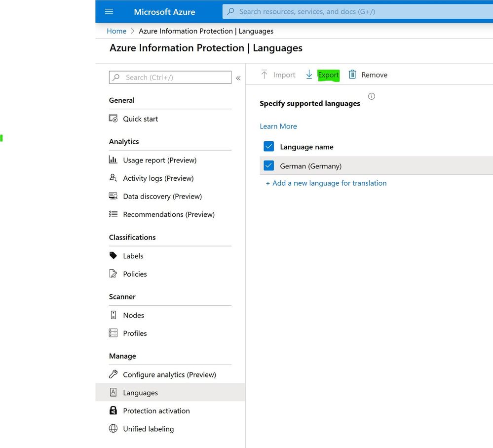Screen dimensions: 493x448
Task: Click the info icon beside Specify supported languages
Action: (371, 96)
